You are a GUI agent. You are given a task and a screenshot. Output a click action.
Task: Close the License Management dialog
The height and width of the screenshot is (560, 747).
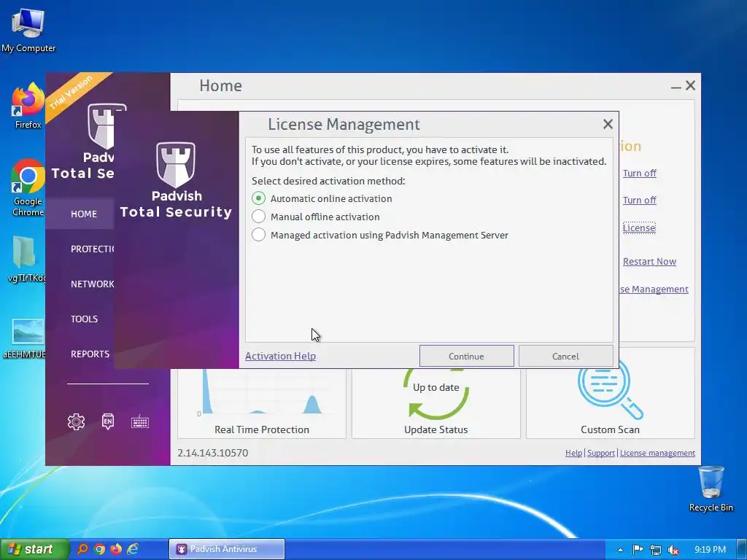[x=608, y=124]
